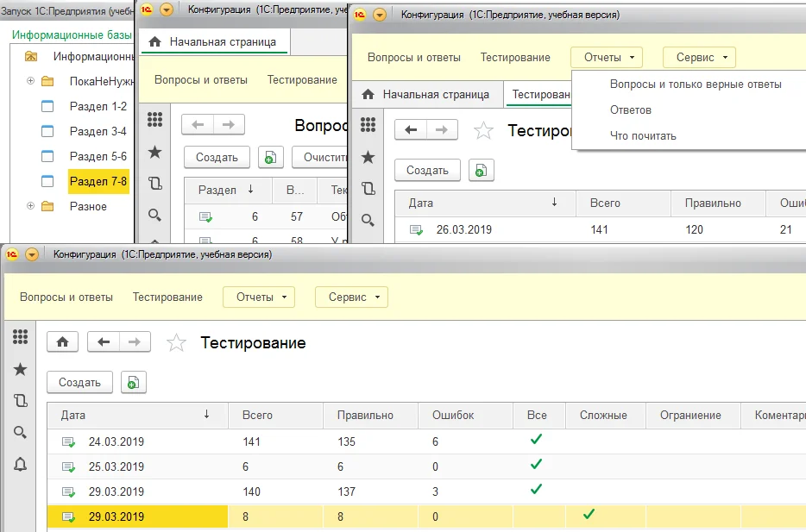Click the copy-create icon next to Создать
Viewport: 806px width, 532px height.
[134, 383]
